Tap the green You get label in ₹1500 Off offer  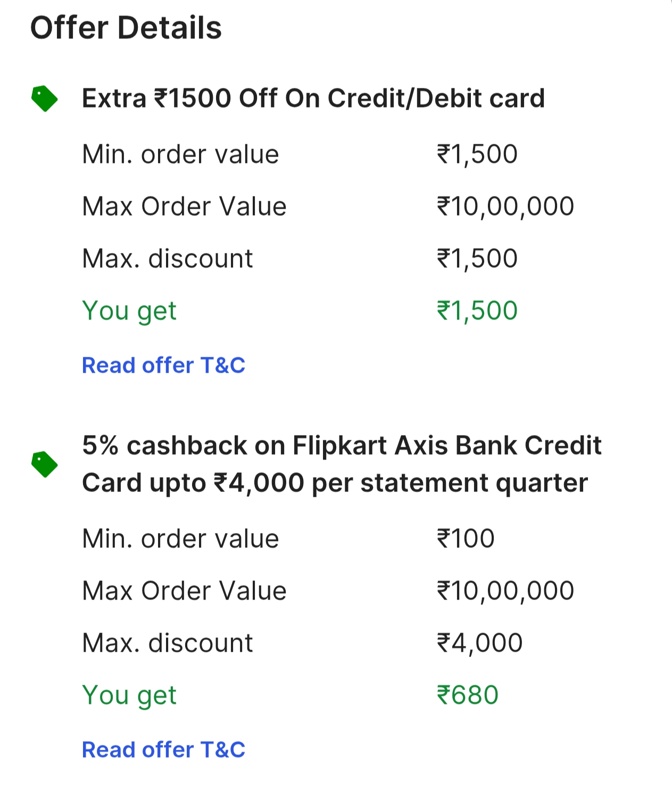pos(129,311)
